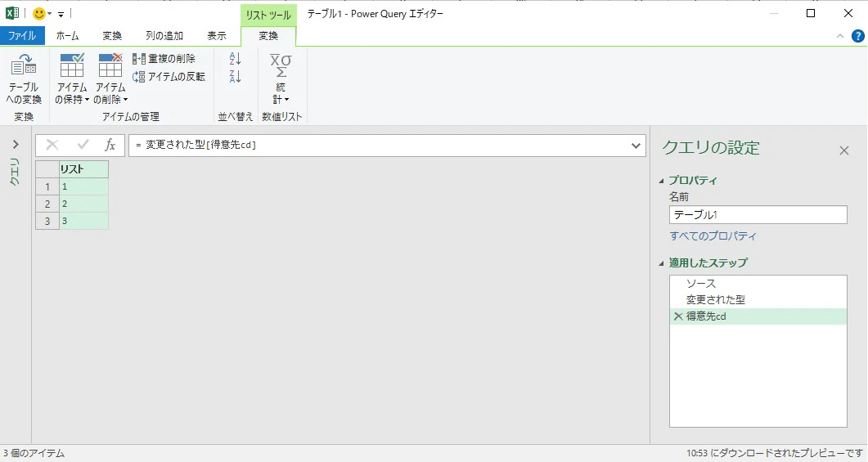Open the quick access toolbar customize arrow
The width and height of the screenshot is (868, 462).
pyautogui.click(x=61, y=15)
